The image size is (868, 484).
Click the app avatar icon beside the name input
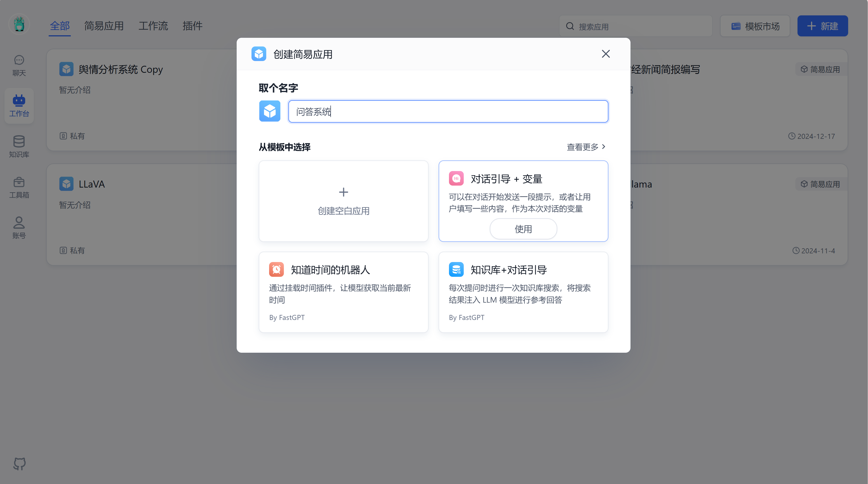[x=270, y=111]
